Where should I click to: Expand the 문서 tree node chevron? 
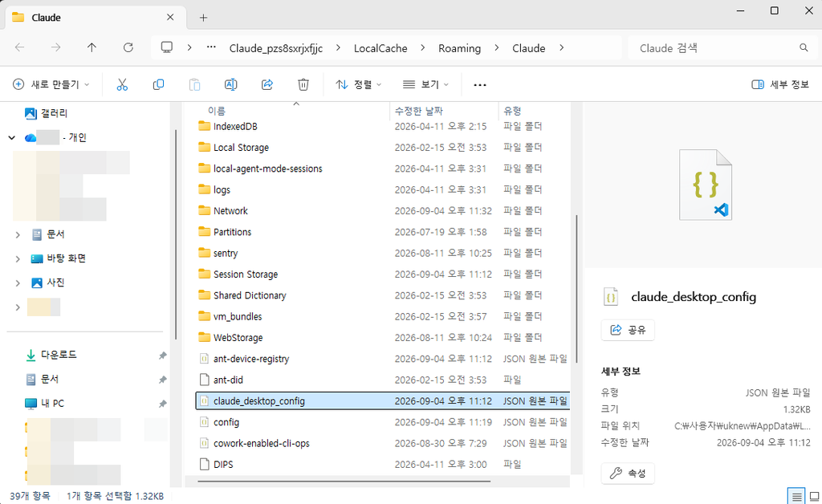tap(18, 234)
